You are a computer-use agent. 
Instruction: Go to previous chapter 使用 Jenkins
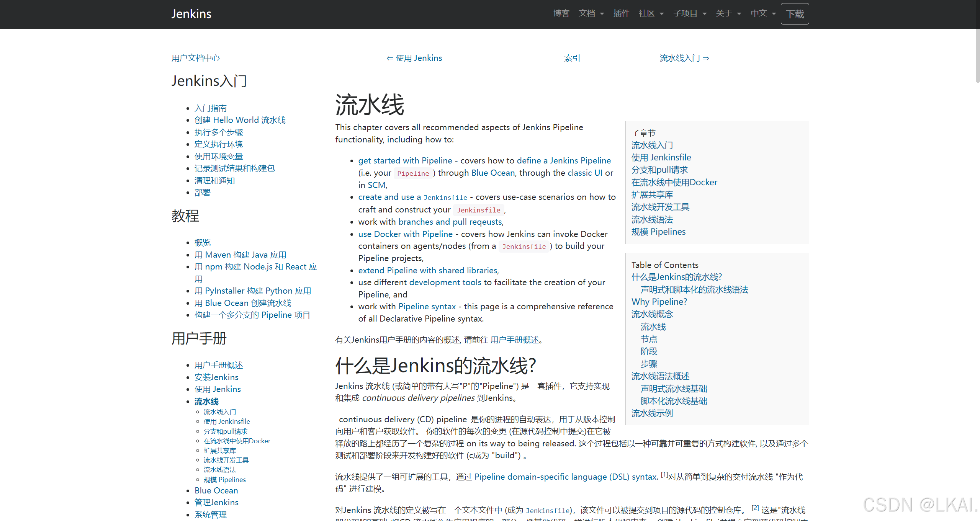coord(414,58)
